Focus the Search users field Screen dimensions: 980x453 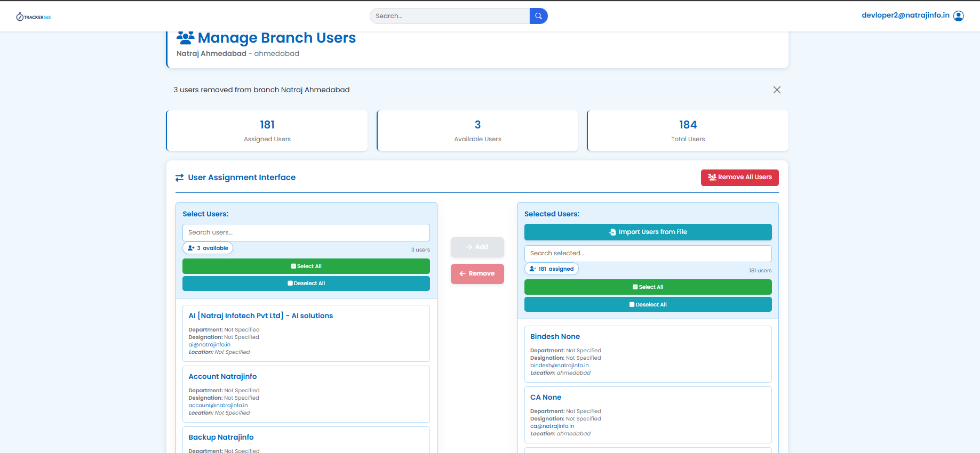coord(306,232)
